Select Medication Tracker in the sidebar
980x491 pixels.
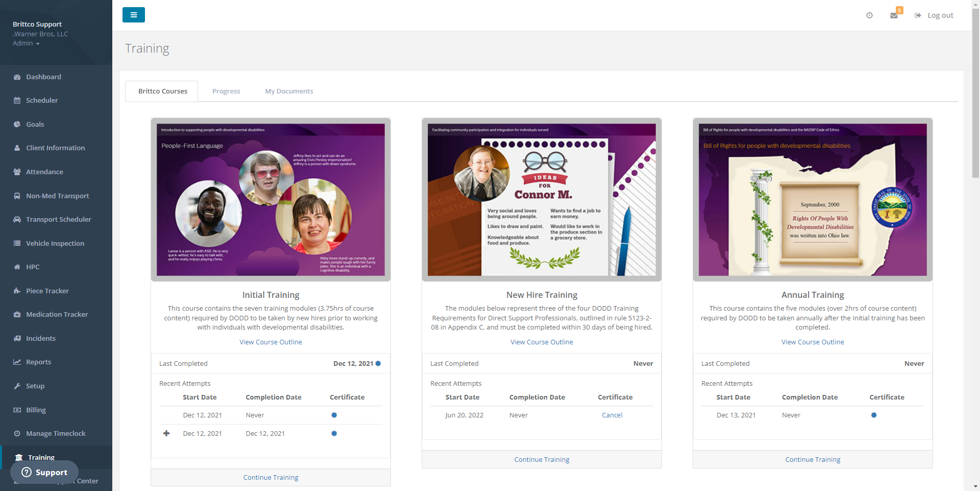pos(57,315)
